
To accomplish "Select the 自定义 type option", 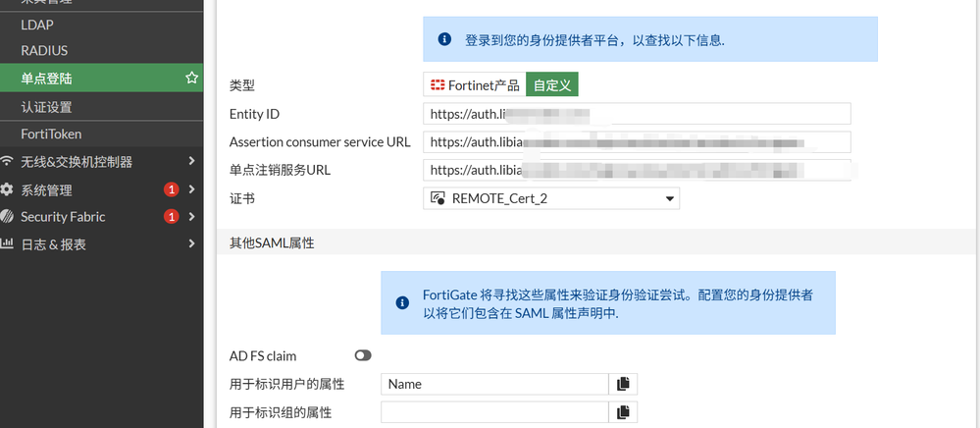I will click(552, 85).
